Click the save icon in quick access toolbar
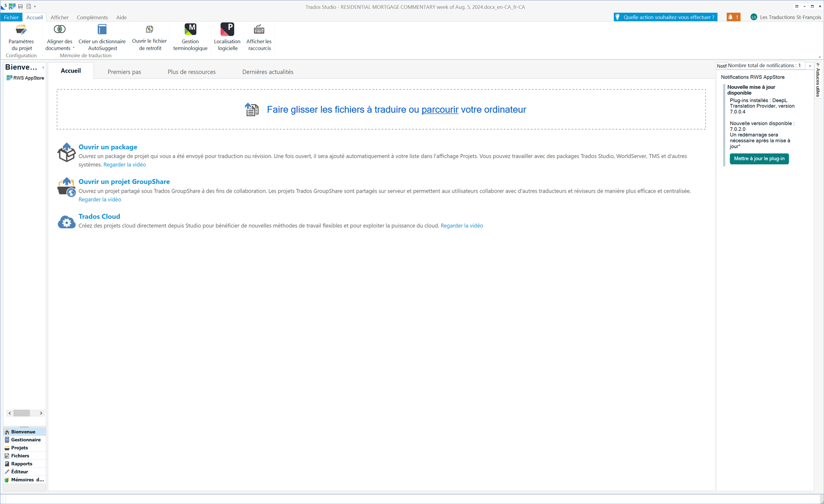Screen dimensions: 824x504 pos(20,6)
